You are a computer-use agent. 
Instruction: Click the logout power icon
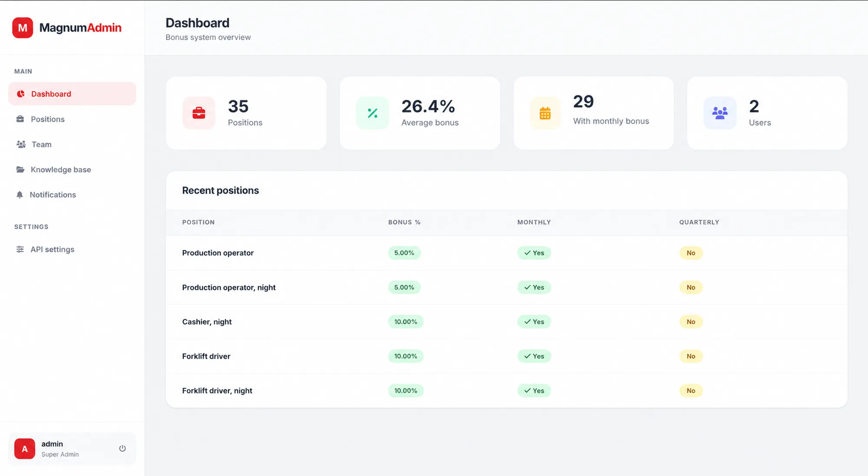coord(122,448)
